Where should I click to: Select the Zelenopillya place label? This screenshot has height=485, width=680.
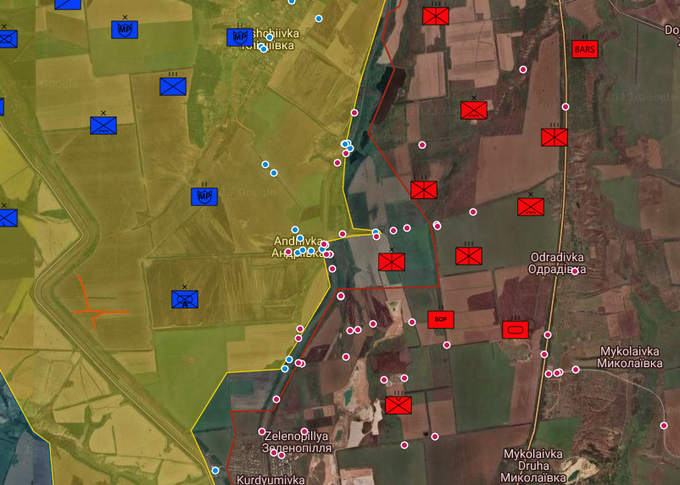[297, 442]
